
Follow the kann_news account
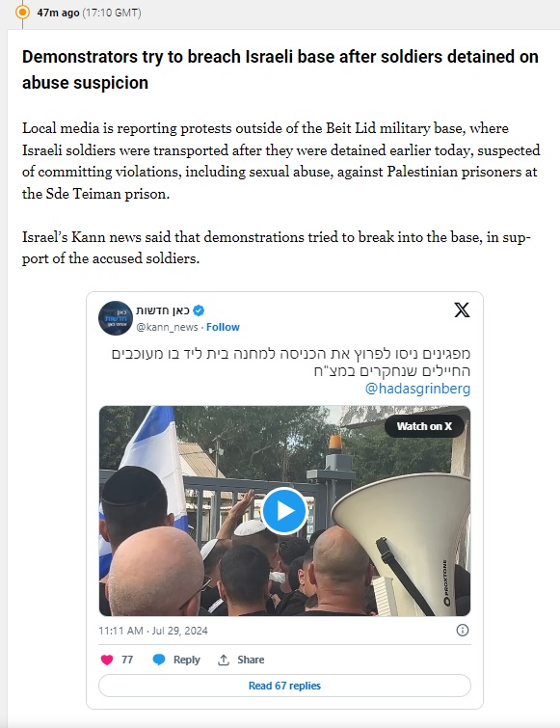(223, 327)
